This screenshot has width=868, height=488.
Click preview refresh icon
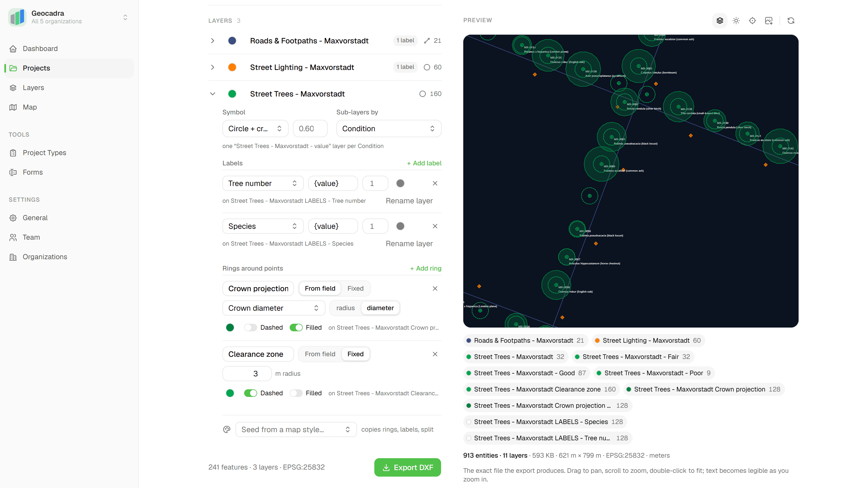(x=791, y=21)
